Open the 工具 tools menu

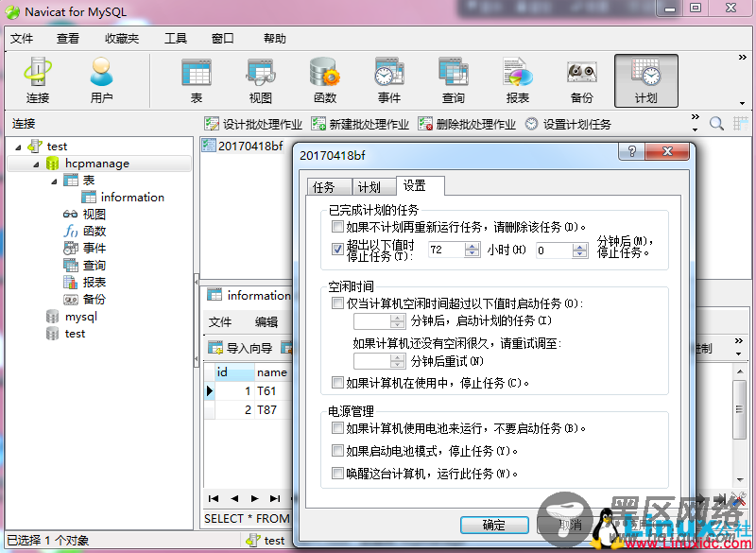[176, 39]
